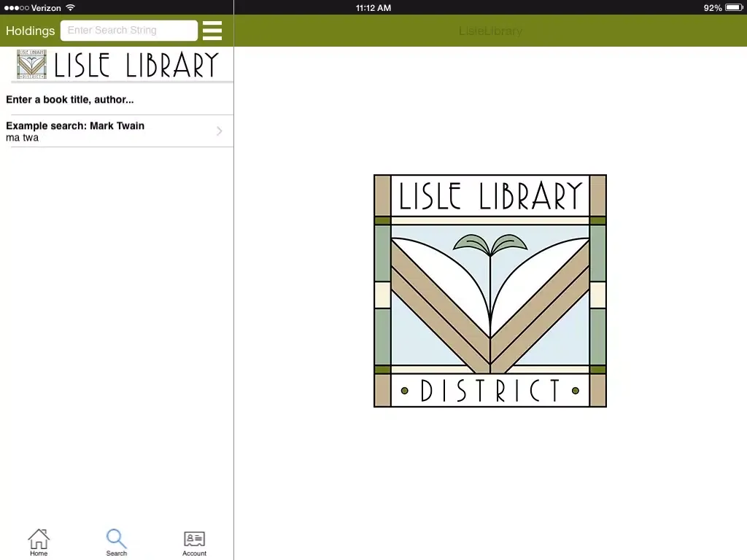Tap the large Lisle Library District logo
This screenshot has width=747, height=560.
coord(490,291)
